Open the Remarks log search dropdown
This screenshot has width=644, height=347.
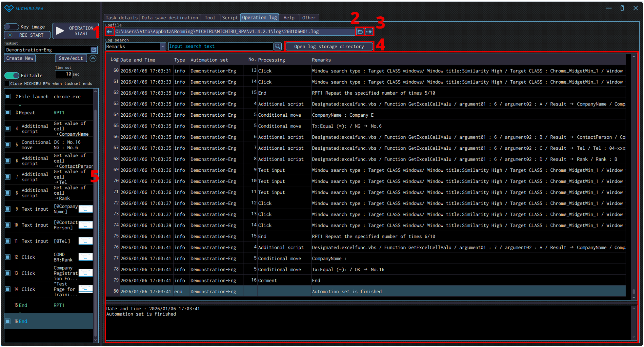click(163, 47)
